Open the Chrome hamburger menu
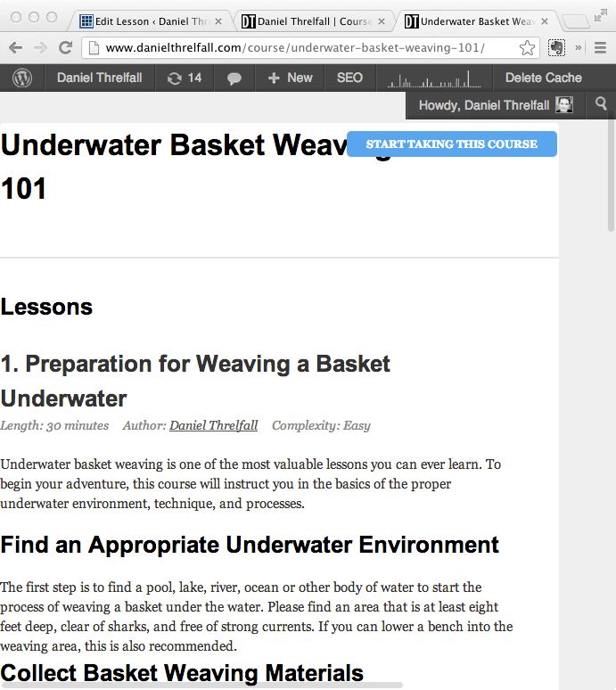 point(600,47)
